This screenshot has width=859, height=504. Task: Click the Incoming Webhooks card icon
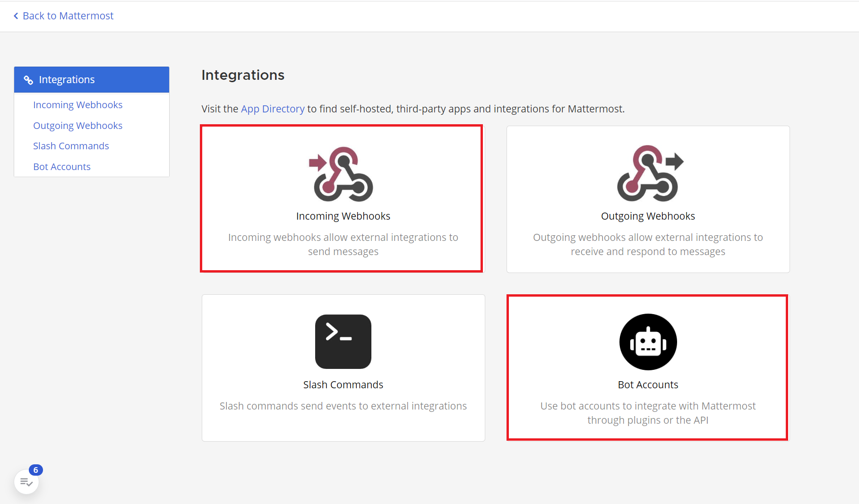point(341,174)
